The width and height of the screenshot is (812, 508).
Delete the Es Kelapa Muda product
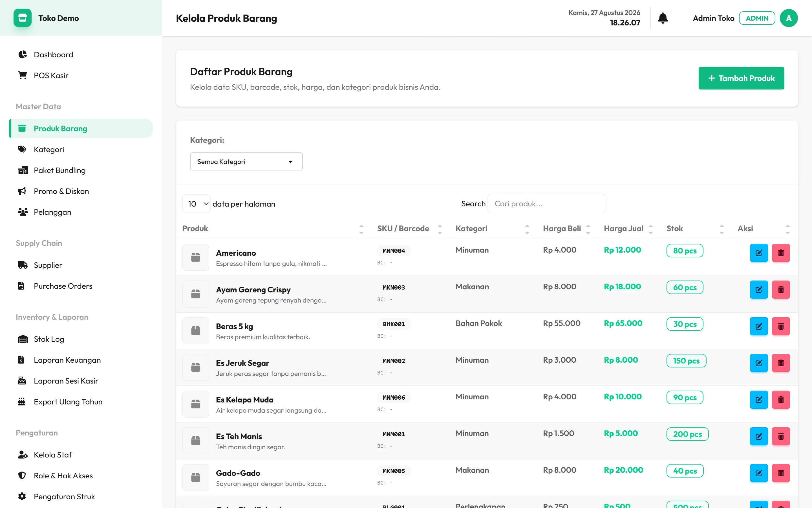[781, 400]
